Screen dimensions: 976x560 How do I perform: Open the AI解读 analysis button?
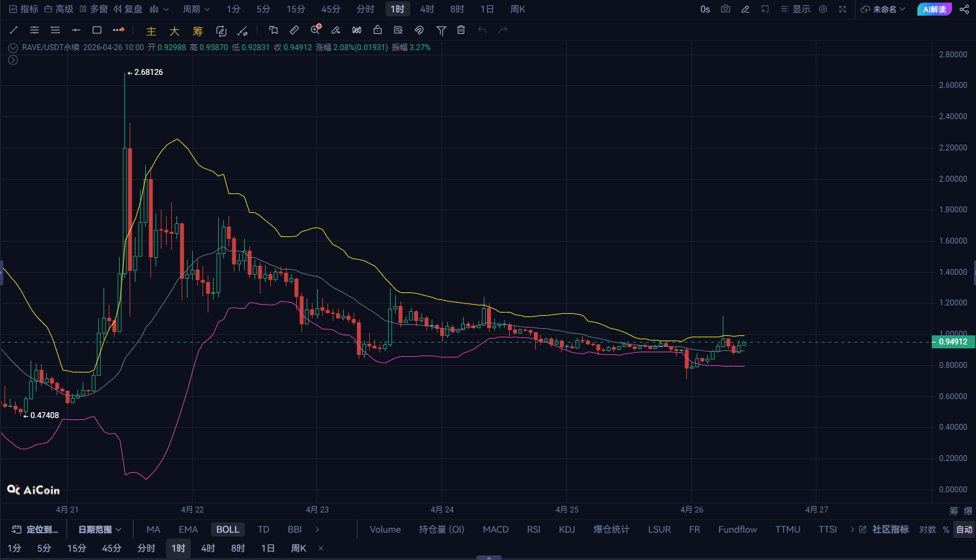pos(934,9)
